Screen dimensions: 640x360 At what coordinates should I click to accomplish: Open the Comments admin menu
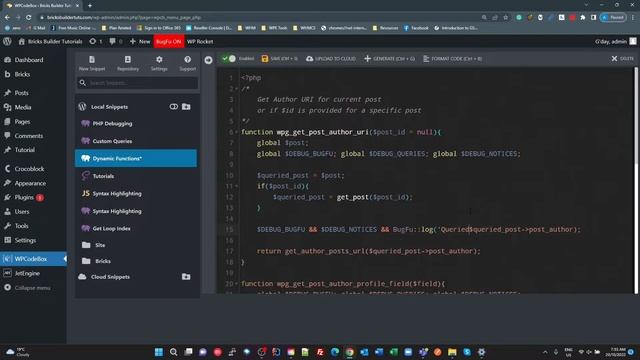tap(33, 136)
